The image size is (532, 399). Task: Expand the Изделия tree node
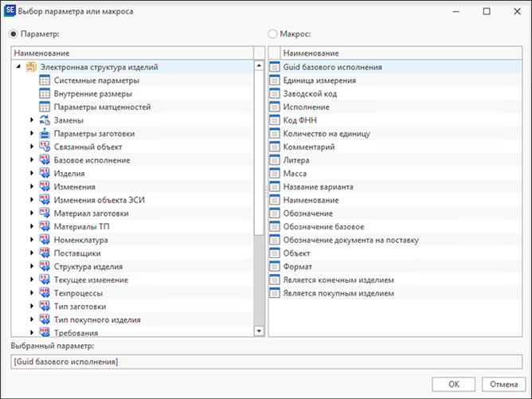coord(32,174)
